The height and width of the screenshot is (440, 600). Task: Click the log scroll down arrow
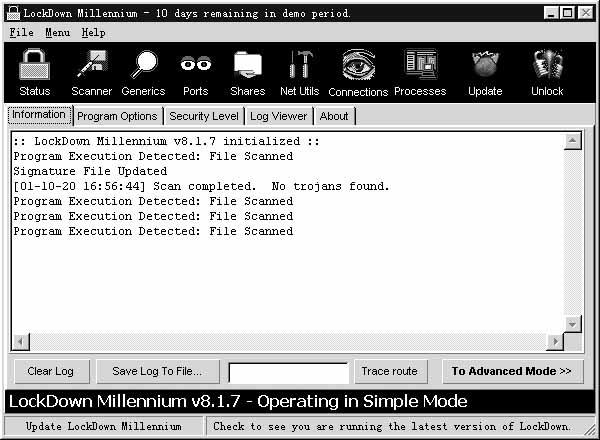point(572,324)
